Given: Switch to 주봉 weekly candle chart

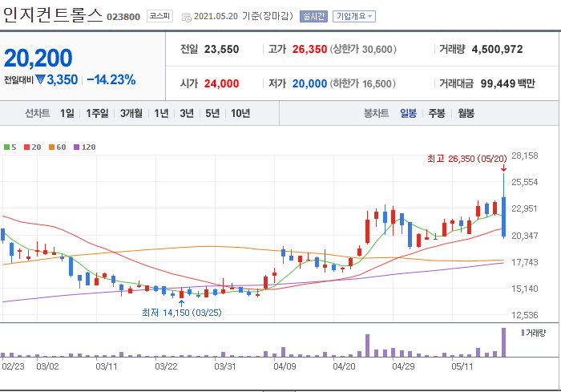Looking at the screenshot, I should point(437,114).
